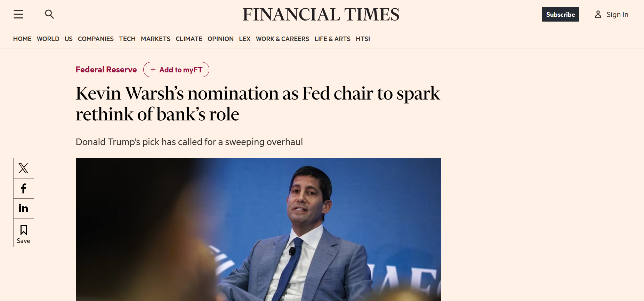The image size is (644, 301).
Task: Click the bookmark icon above Save
Action: point(23,229)
